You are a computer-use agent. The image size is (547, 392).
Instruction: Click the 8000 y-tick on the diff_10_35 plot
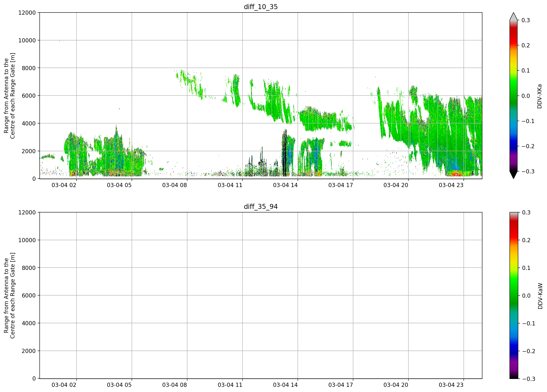[x=29, y=68]
